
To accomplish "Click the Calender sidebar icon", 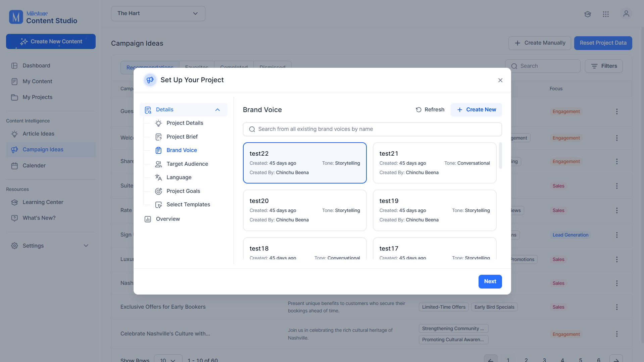I will pyautogui.click(x=14, y=166).
